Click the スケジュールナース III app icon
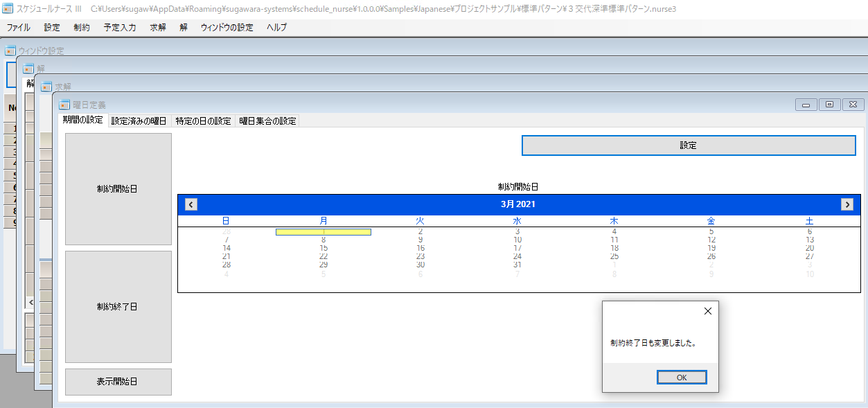 8,9
